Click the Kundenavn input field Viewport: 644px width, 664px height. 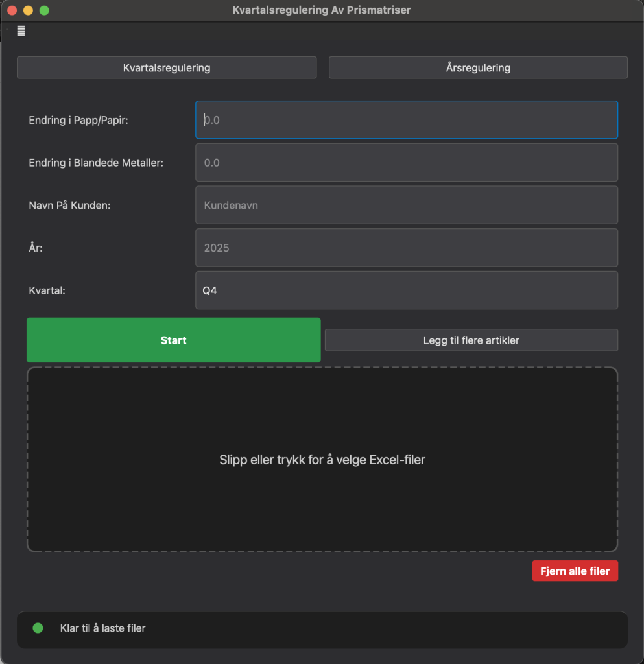[x=406, y=205]
